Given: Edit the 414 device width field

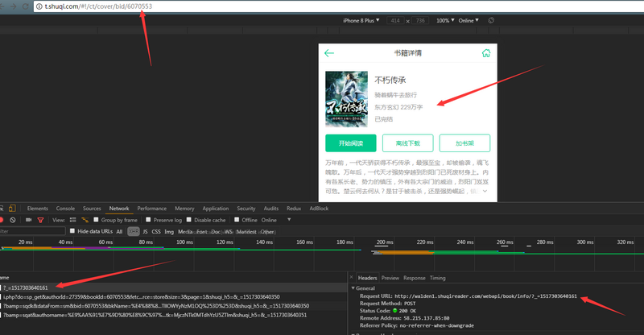Looking at the screenshot, I should click(x=395, y=20).
